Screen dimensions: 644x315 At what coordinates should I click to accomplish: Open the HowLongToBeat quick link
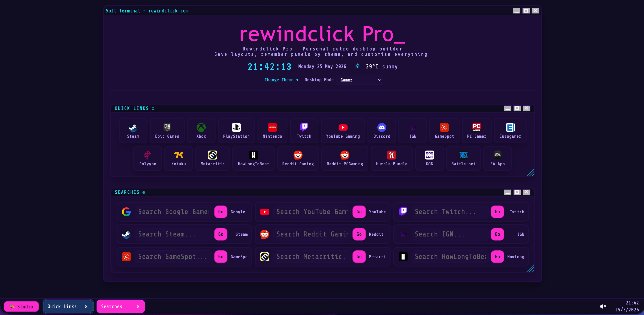(x=253, y=158)
